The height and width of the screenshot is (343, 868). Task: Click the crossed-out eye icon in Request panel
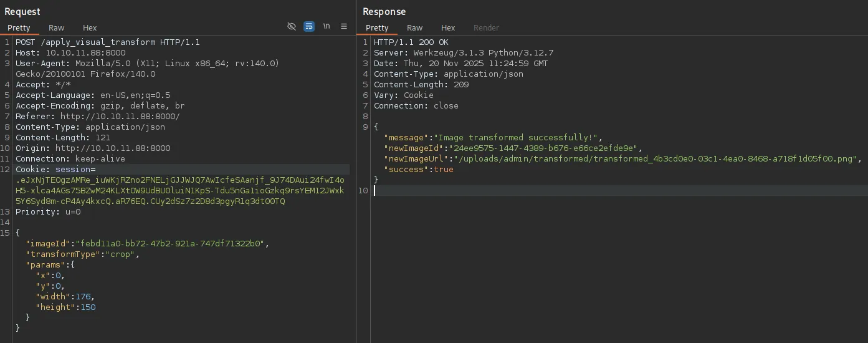(291, 26)
